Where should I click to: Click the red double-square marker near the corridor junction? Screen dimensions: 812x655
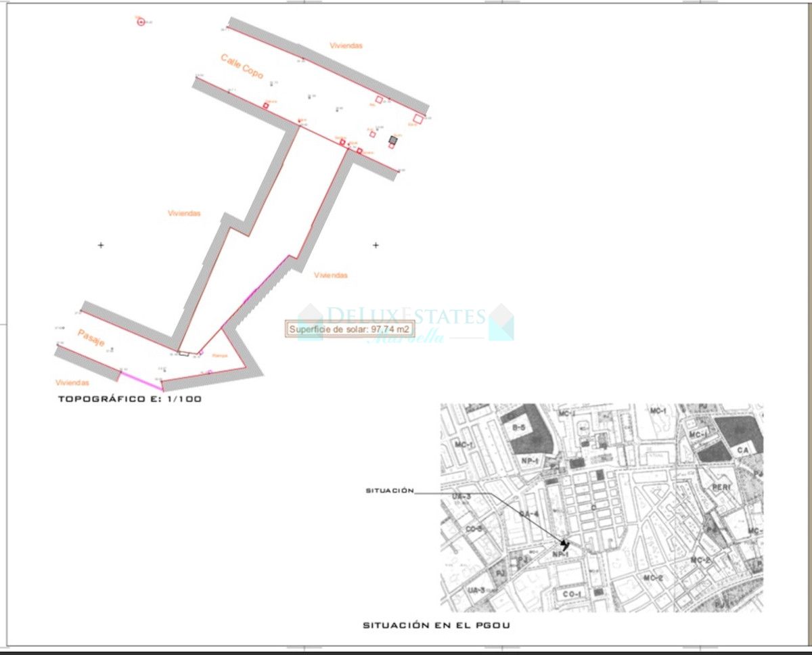coord(342,142)
